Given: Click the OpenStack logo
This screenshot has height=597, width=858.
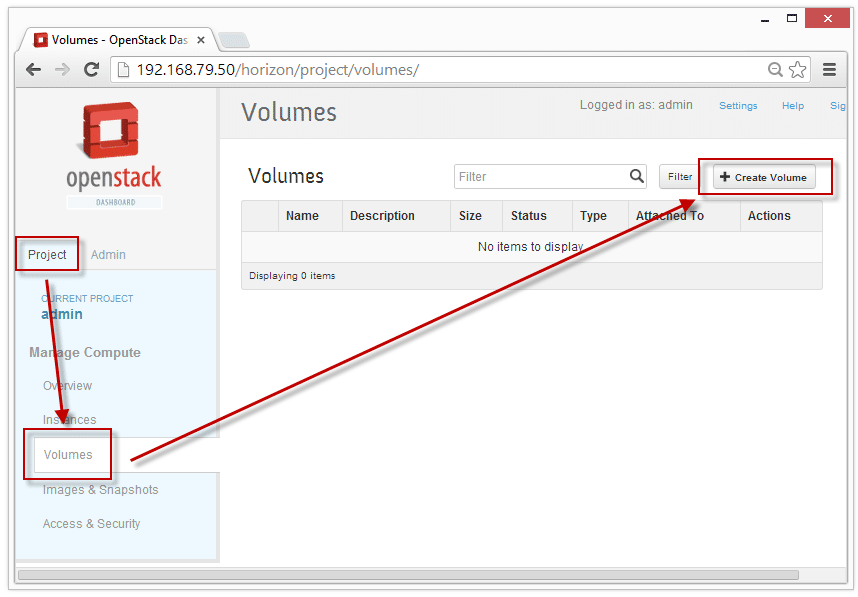Looking at the screenshot, I should [114, 148].
